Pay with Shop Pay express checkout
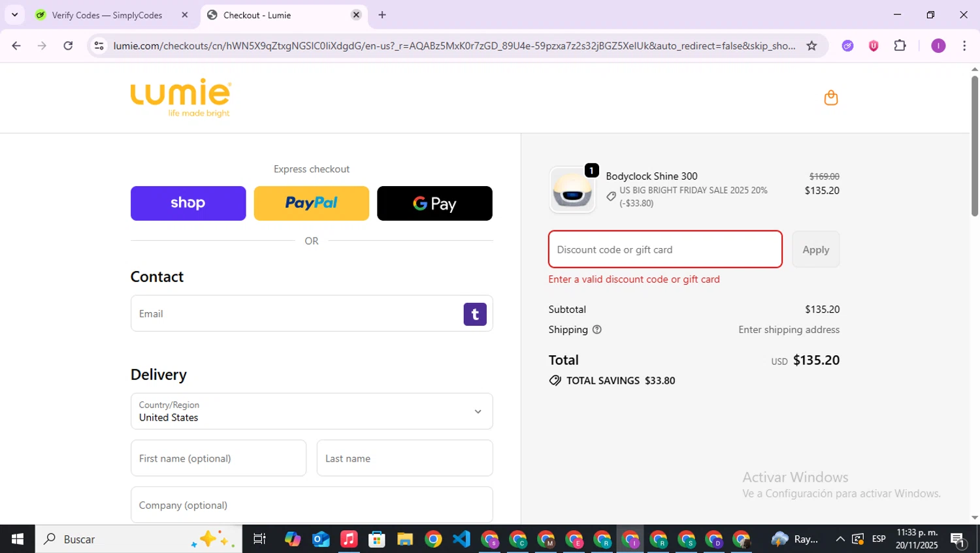Image resolution: width=980 pixels, height=553 pixels. 188,203
